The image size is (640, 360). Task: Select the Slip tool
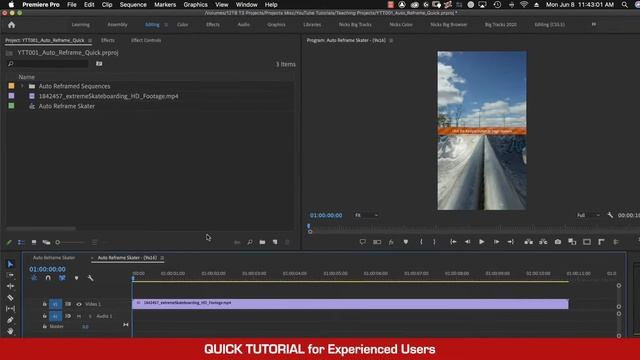pos(10,309)
